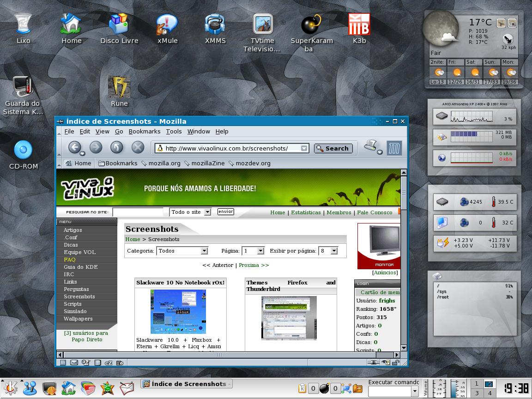Launch XMMS from the desktop

[215, 30]
